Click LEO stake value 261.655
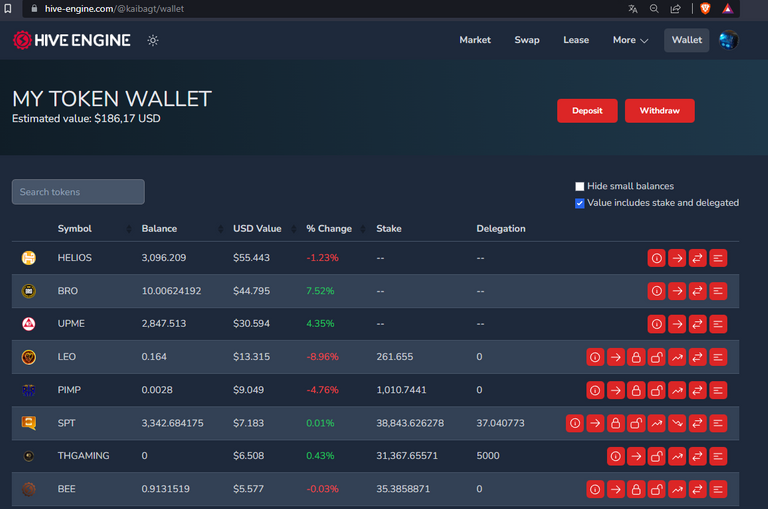 (x=394, y=357)
